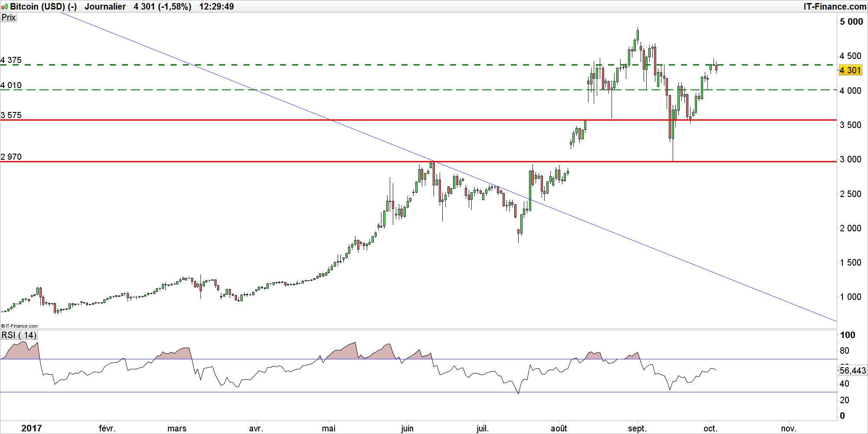Click the mai month label
The image size is (868, 434).
pyautogui.click(x=329, y=428)
